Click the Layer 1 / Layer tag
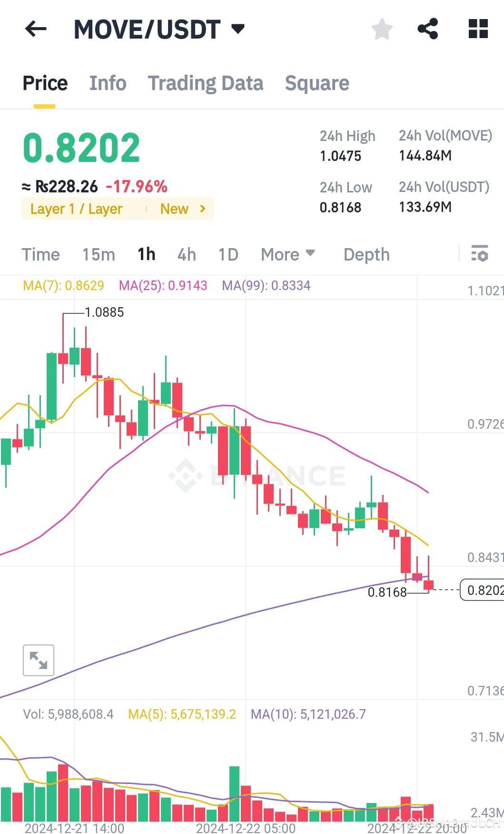Screen dimensions: 504x834 coord(76,209)
